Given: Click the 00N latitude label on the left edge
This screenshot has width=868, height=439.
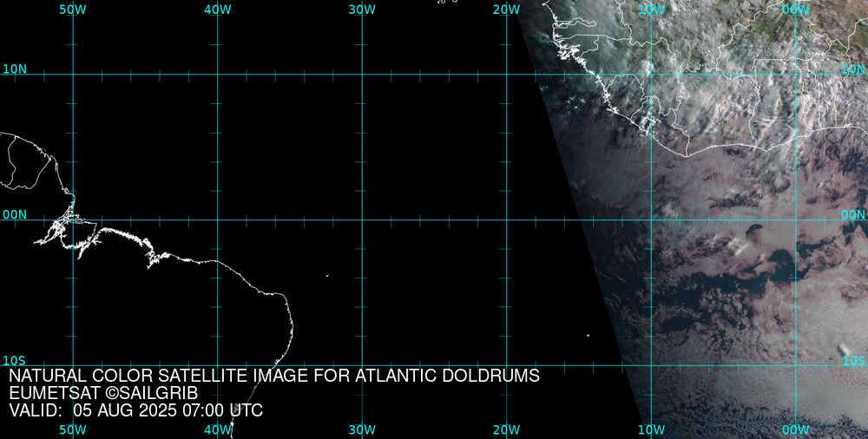Looking at the screenshot, I should pos(15,215).
